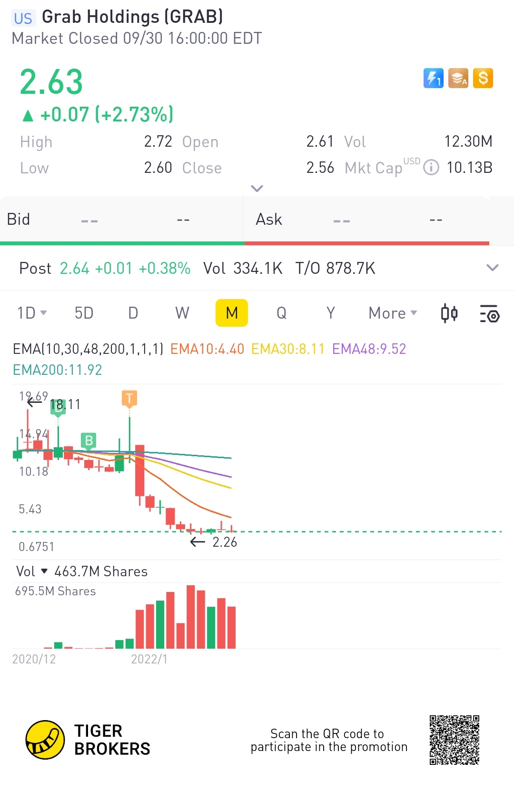514x812 pixels.
Task: Tap the orange T marker on chart
Action: [x=129, y=399]
